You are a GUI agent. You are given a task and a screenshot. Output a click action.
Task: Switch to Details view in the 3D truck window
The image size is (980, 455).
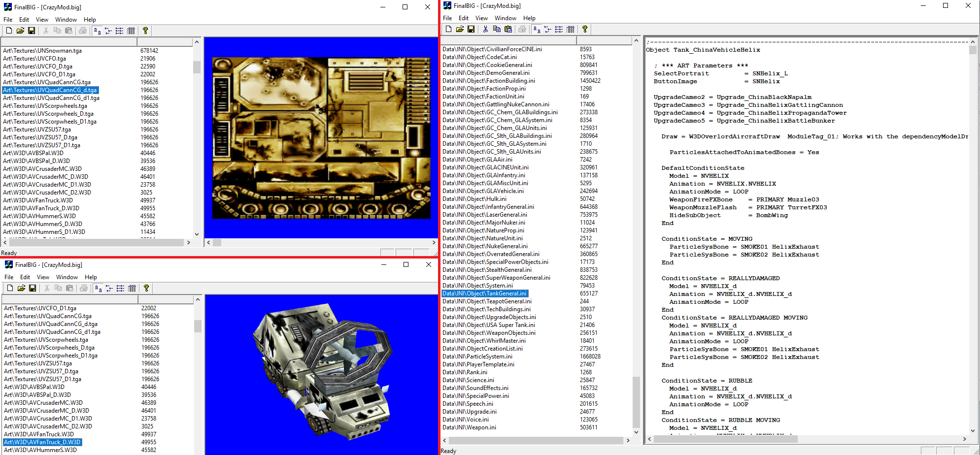click(x=132, y=288)
